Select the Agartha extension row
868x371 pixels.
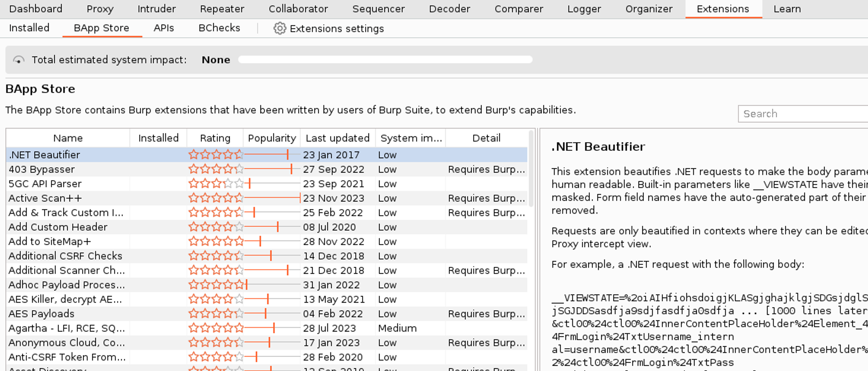point(66,328)
